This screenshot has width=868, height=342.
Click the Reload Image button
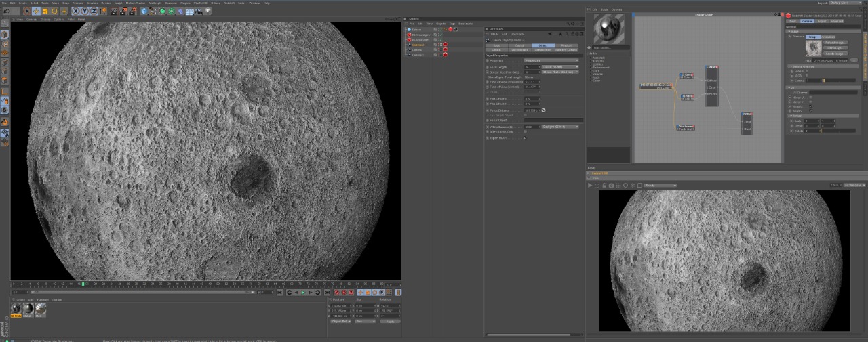(835, 43)
